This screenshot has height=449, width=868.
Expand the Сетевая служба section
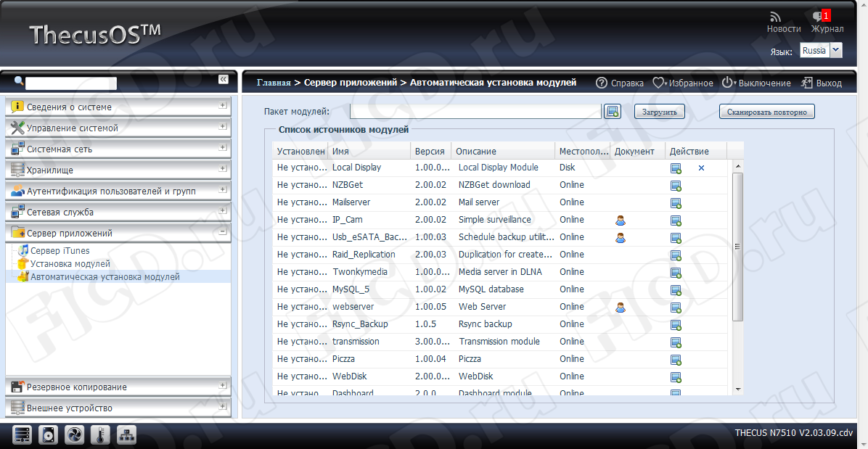223,210
